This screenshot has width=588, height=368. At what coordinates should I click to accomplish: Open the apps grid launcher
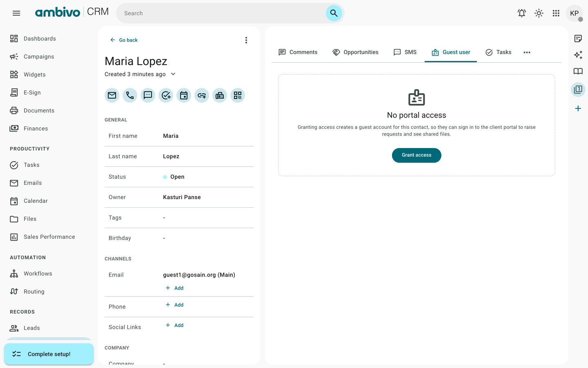tap(556, 13)
